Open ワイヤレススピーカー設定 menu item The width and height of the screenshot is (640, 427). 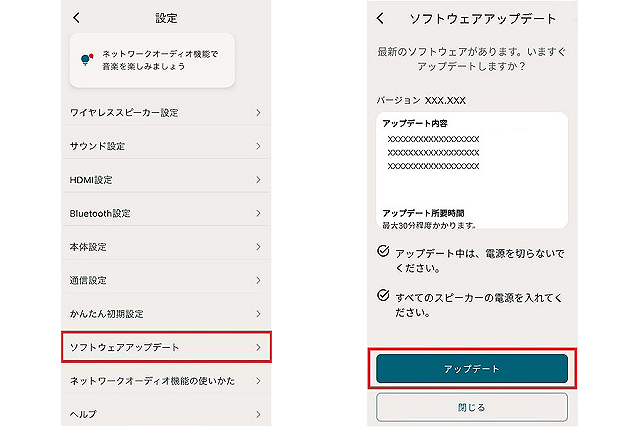pos(165,112)
